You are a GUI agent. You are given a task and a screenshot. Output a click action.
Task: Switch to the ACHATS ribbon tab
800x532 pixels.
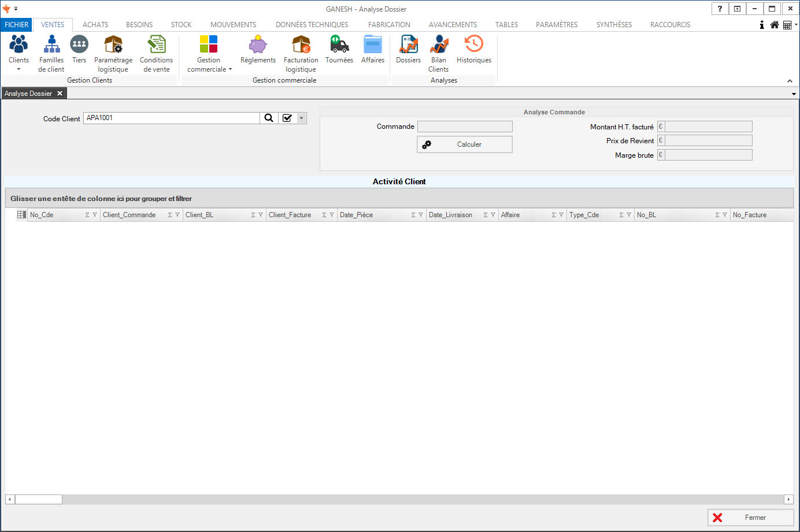[95, 25]
